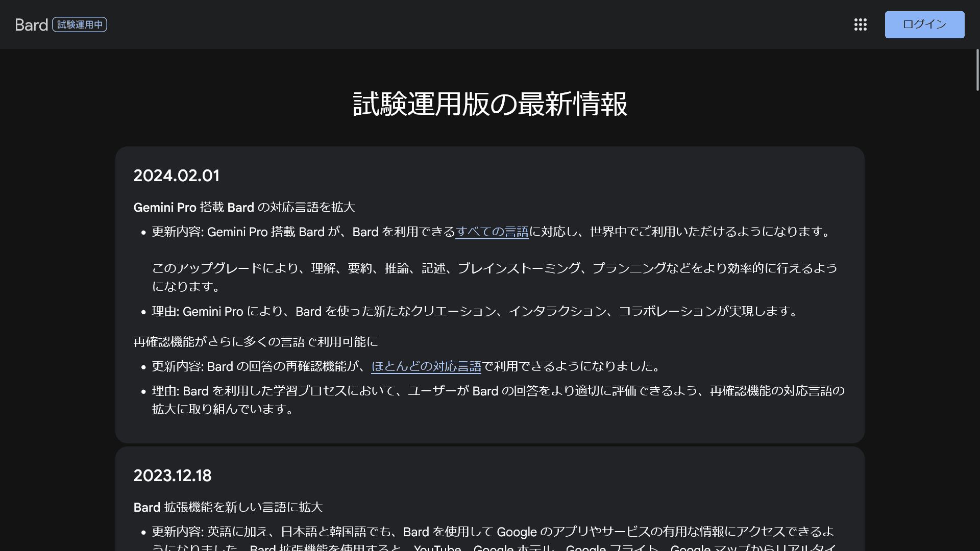Click the 理由: Bard を利用した学習プロセス bullet
This screenshot has width=980, height=551.
pyautogui.click(x=498, y=400)
